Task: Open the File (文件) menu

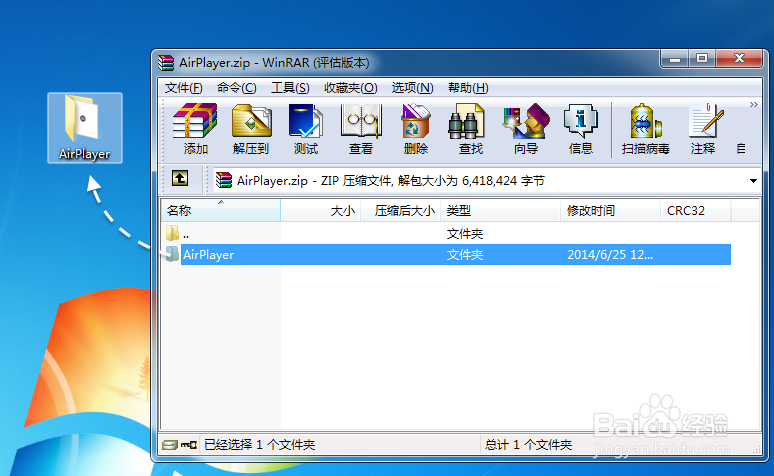Action: (x=183, y=88)
